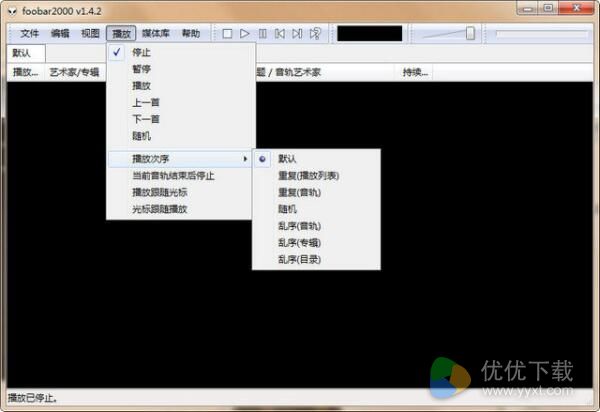Open the 视图 menu

tap(90, 34)
